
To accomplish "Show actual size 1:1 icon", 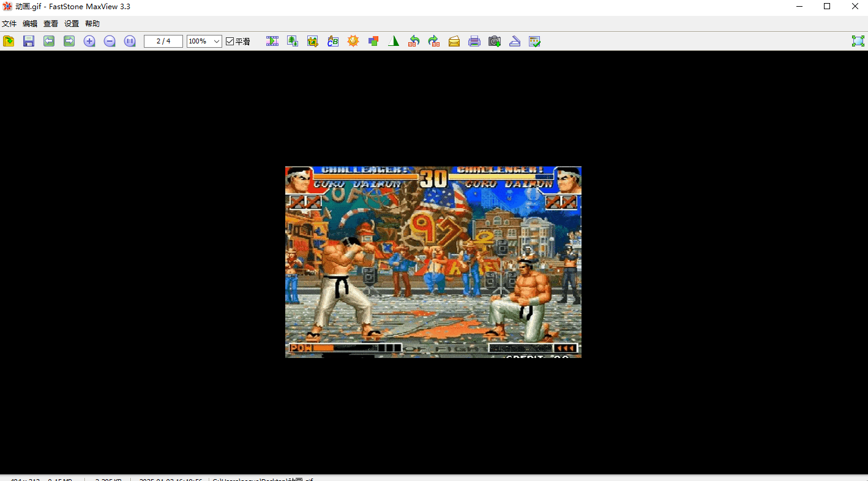I will 130,41.
